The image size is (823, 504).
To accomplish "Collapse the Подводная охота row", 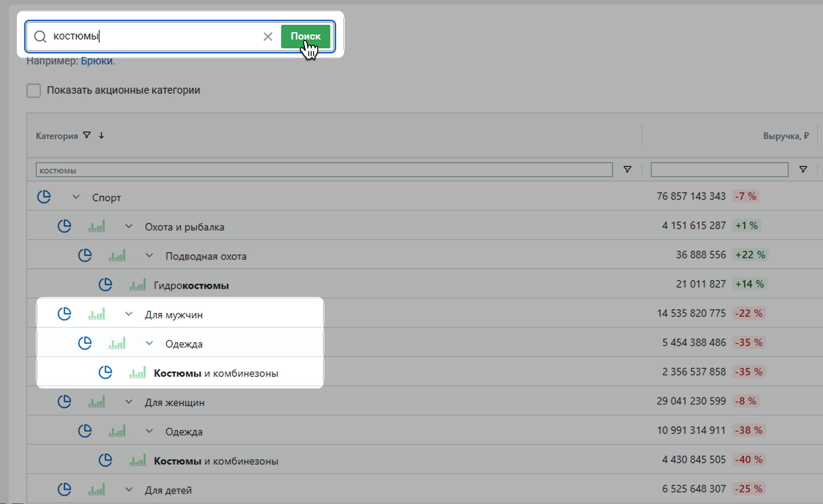I will [x=149, y=255].
